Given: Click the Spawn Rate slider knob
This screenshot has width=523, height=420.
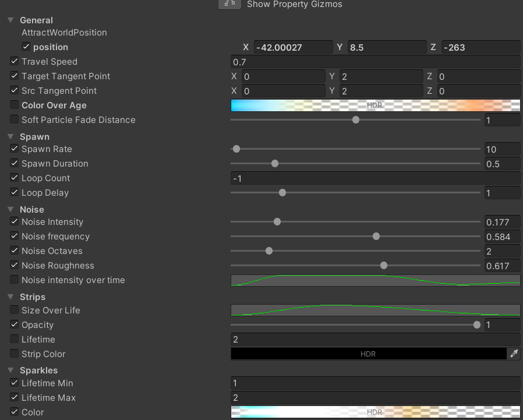Looking at the screenshot, I should 236,149.
